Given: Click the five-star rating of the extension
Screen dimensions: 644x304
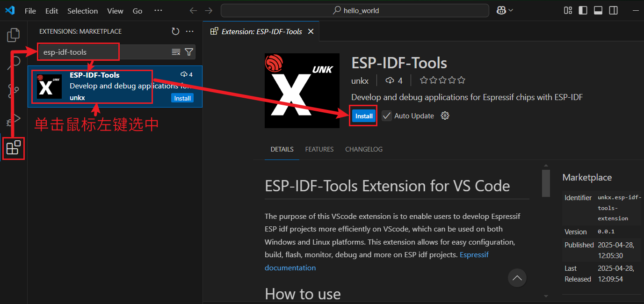Looking at the screenshot, I should (x=442, y=80).
